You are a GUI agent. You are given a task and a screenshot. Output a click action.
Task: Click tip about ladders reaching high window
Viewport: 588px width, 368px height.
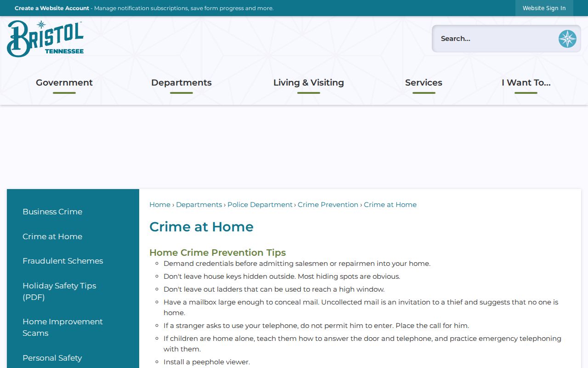[274, 289]
